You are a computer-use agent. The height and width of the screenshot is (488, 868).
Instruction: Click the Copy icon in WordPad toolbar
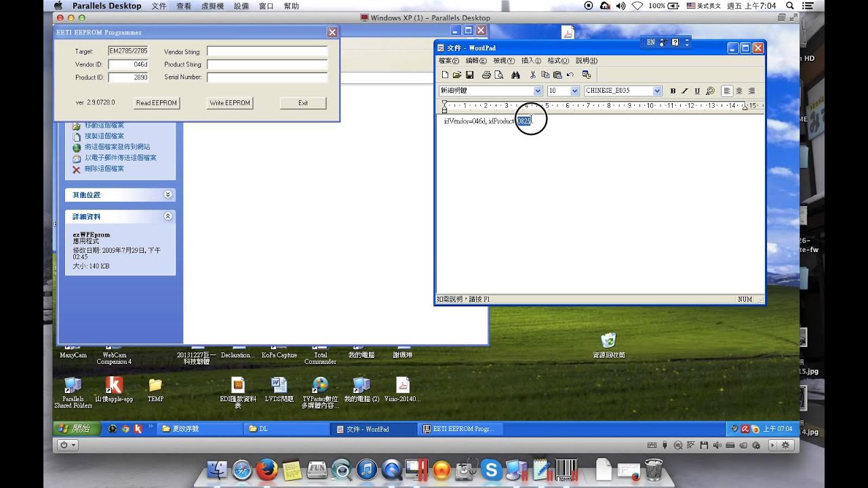[x=545, y=75]
